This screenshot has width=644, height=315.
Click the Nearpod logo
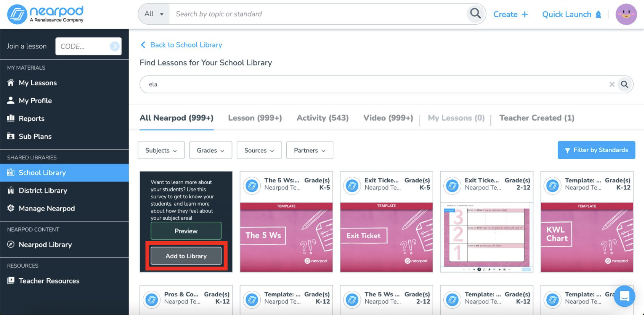[45, 14]
